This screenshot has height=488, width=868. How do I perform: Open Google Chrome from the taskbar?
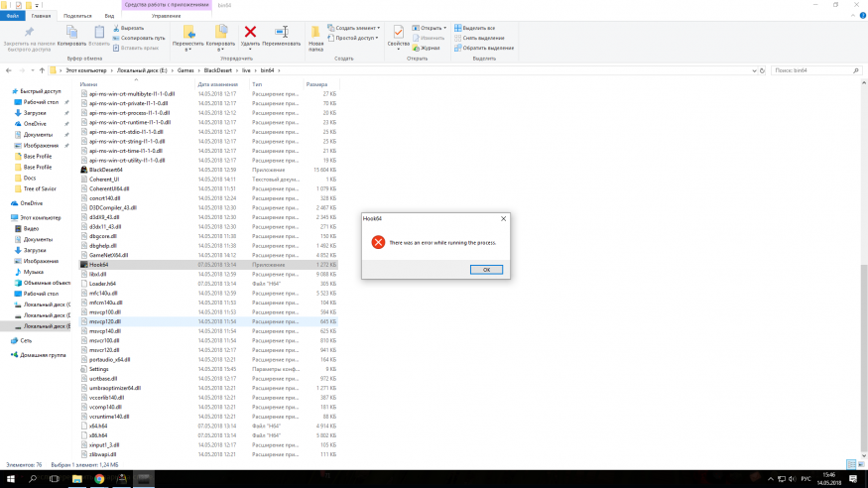coord(99,479)
